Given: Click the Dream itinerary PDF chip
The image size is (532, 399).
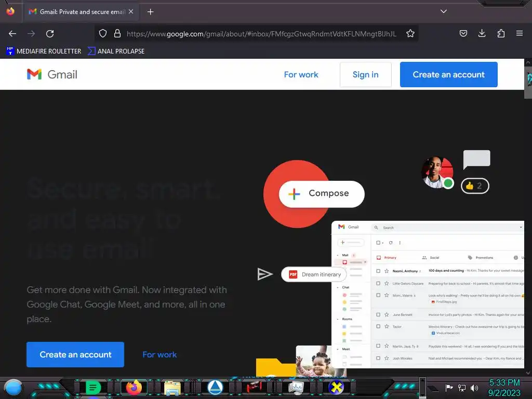Looking at the screenshot, I should (x=314, y=274).
